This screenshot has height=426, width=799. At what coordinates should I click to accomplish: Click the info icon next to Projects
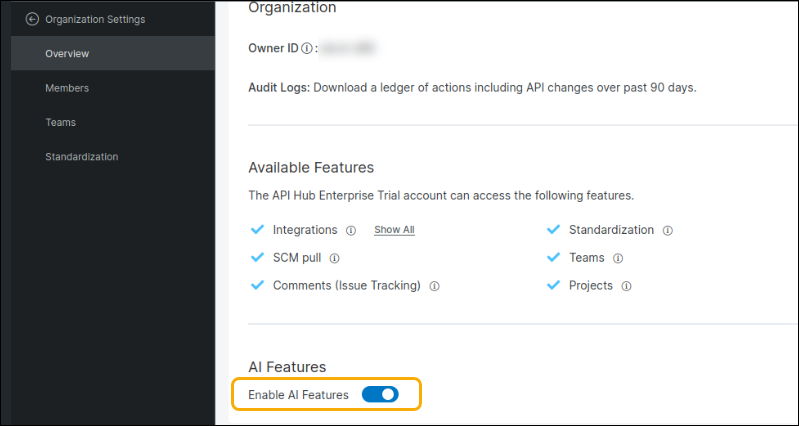pos(626,286)
